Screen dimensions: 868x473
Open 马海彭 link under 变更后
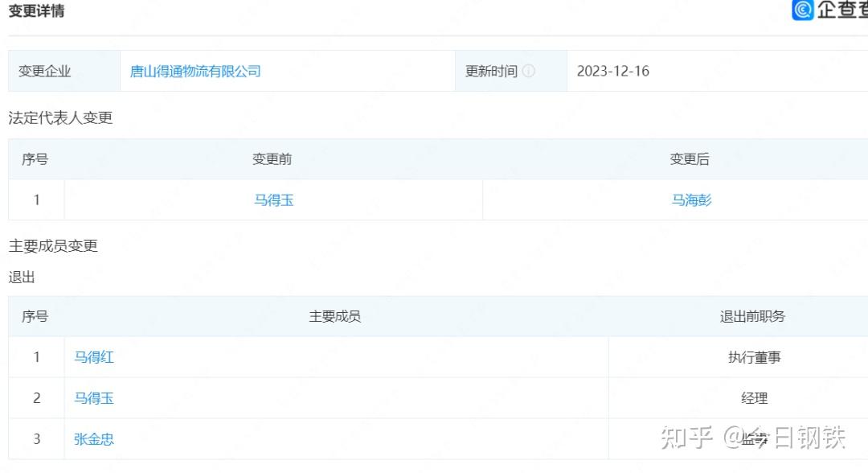[x=691, y=200]
